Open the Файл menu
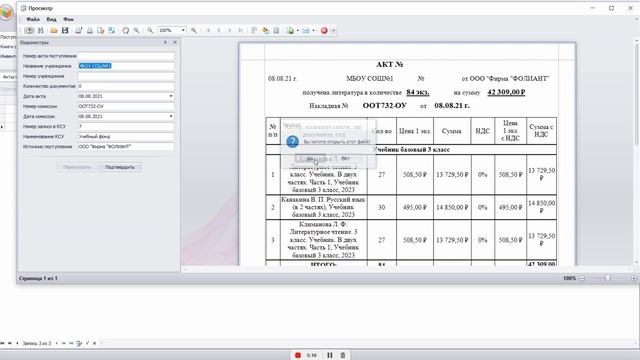Screen dimensions: 640x360 tap(33, 19)
